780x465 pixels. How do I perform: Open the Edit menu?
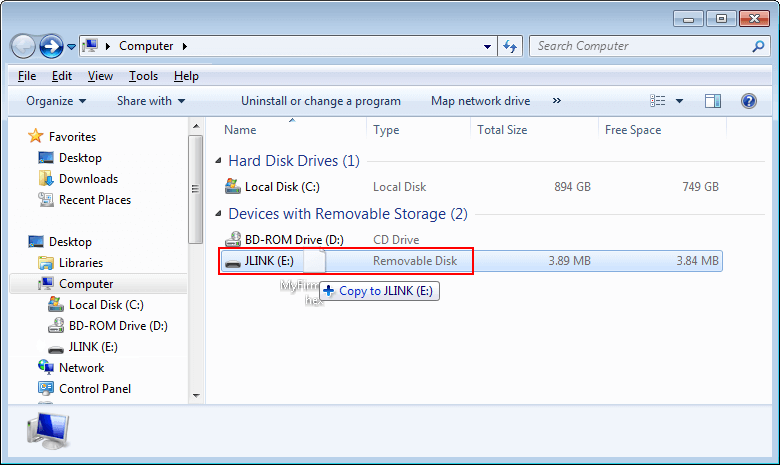(x=62, y=76)
